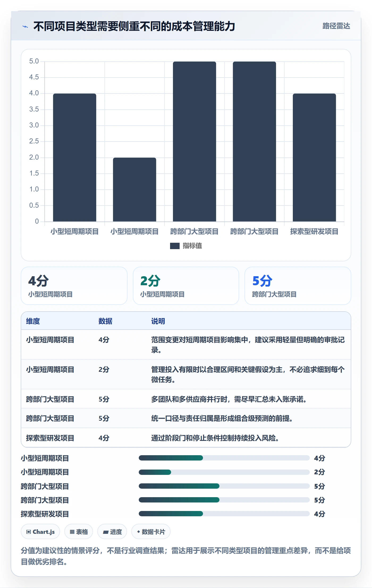Click the 数据卡片 tag chip
The height and width of the screenshot is (588, 372).
point(151,532)
